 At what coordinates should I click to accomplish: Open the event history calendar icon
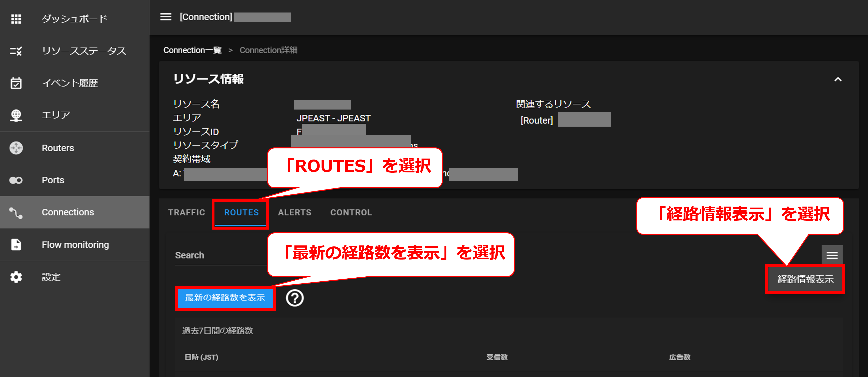pos(16,83)
